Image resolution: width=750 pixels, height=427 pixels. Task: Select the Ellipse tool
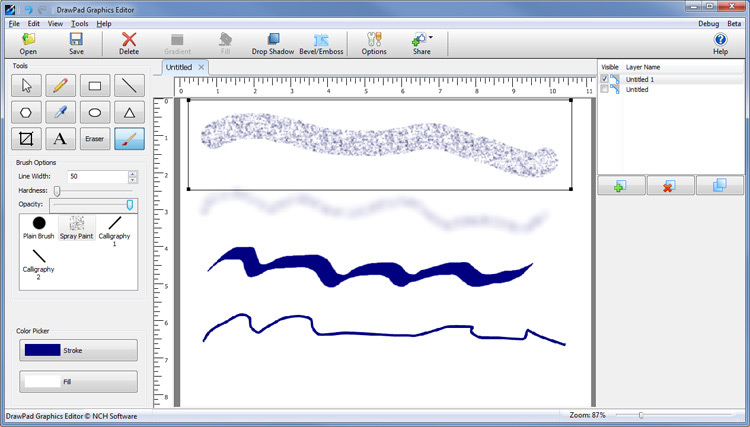click(95, 112)
